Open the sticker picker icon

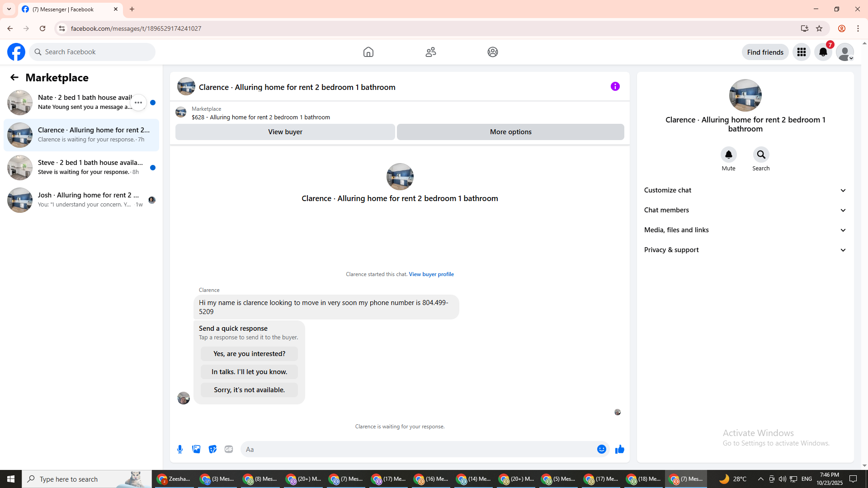(212, 449)
